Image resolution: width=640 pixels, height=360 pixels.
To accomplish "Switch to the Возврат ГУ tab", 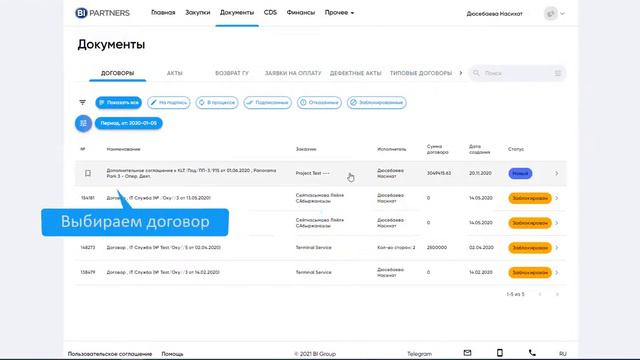I will (x=232, y=73).
